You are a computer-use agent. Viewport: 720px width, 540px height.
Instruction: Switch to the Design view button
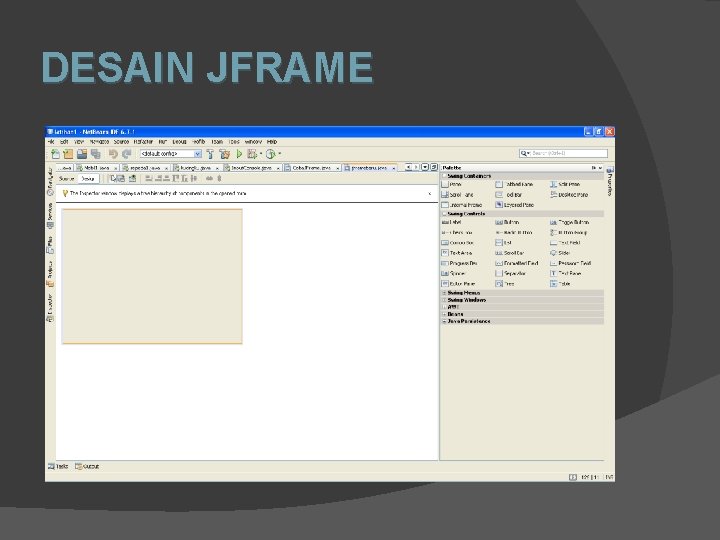[x=88, y=179]
